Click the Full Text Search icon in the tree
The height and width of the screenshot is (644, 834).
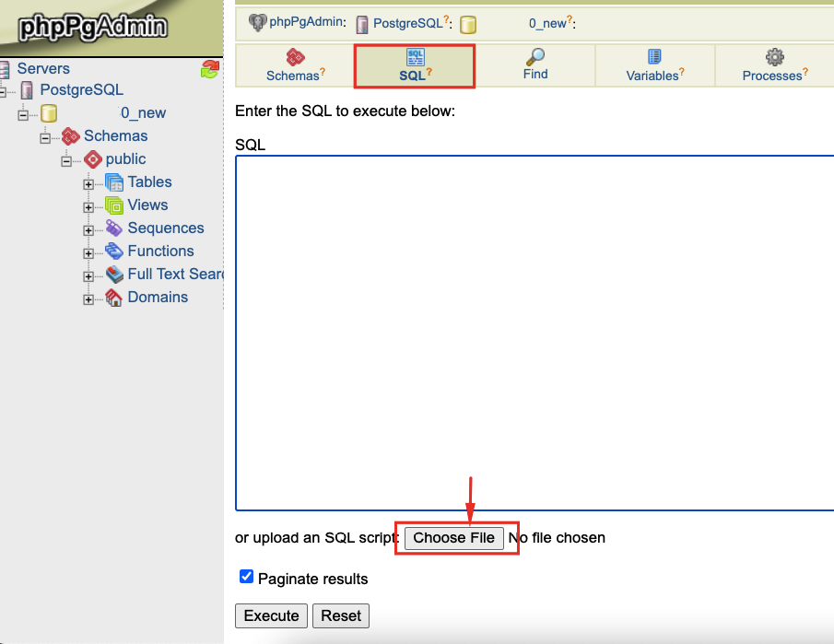click(x=114, y=275)
